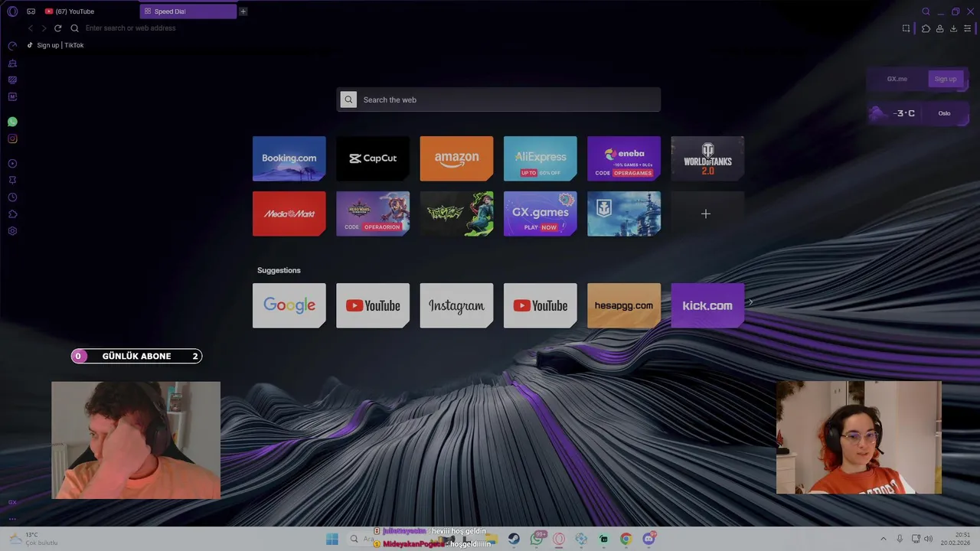Take a snapshot with the capture icon
Image resolution: width=980 pixels, height=551 pixels.
click(x=906, y=28)
